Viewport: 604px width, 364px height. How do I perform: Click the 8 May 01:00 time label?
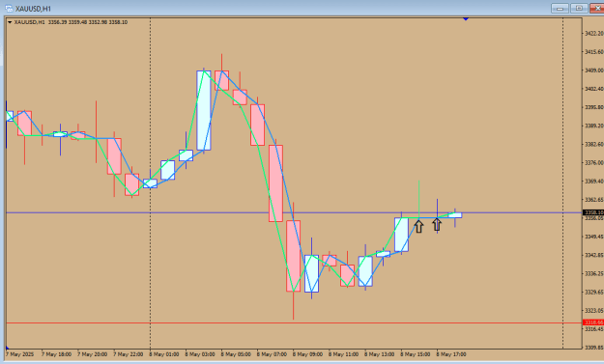click(164, 354)
